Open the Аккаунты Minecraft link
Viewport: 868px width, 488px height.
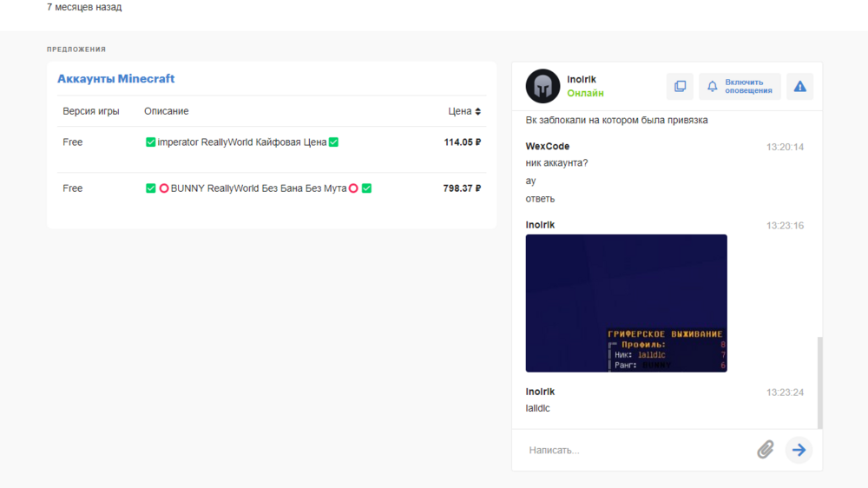click(115, 79)
